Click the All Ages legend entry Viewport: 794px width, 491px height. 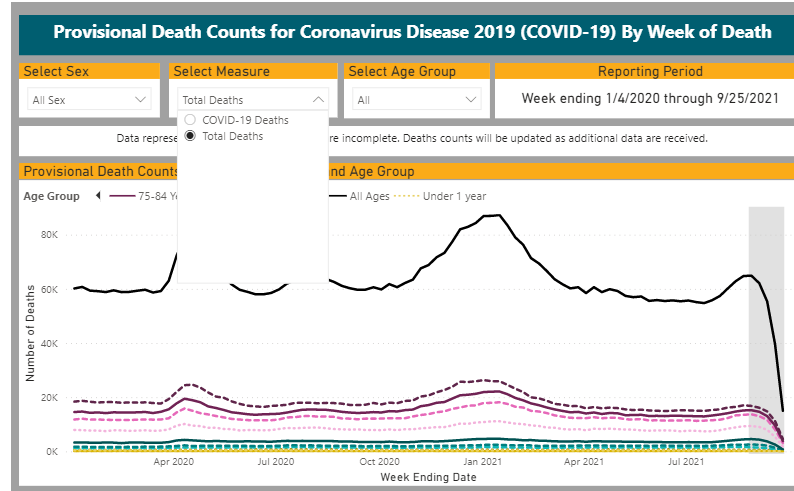368,197
